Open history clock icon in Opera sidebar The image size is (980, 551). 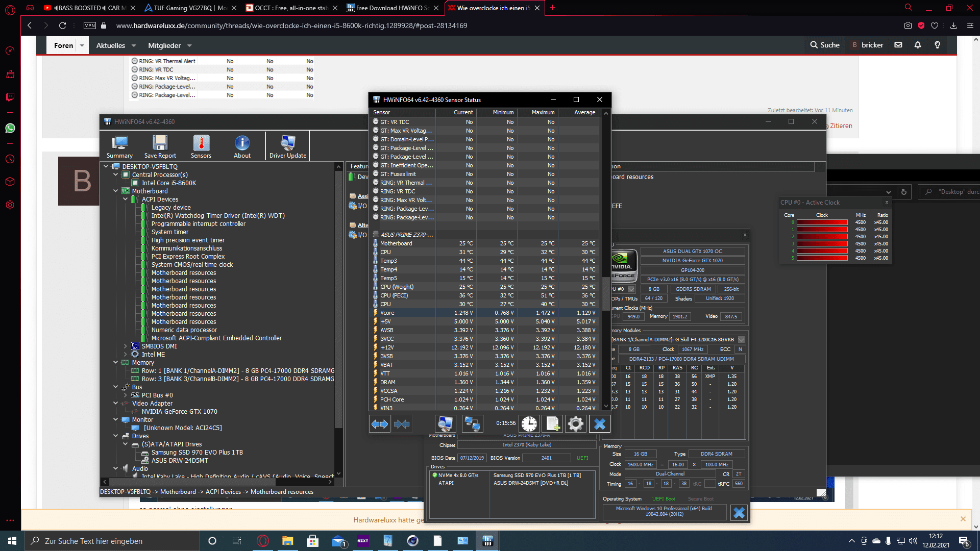point(10,159)
